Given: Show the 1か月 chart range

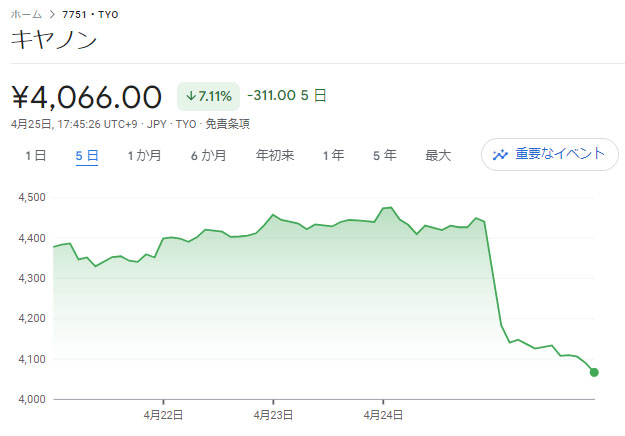Looking at the screenshot, I should tap(144, 155).
